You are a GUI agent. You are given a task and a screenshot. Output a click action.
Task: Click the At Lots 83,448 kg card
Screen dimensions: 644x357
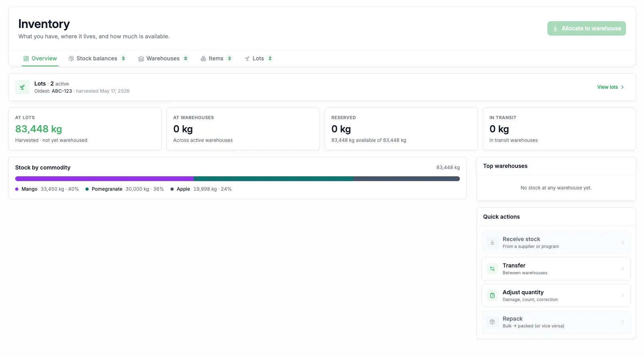pyautogui.click(x=85, y=129)
